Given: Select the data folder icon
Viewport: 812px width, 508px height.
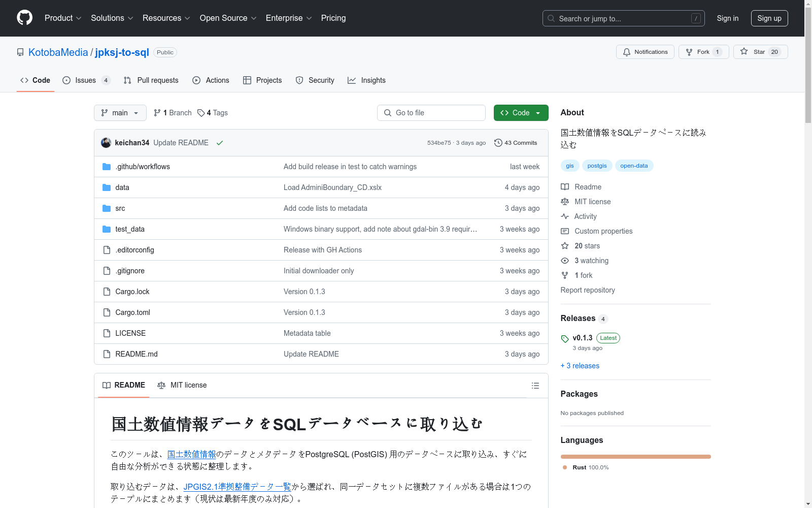Looking at the screenshot, I should pos(107,187).
